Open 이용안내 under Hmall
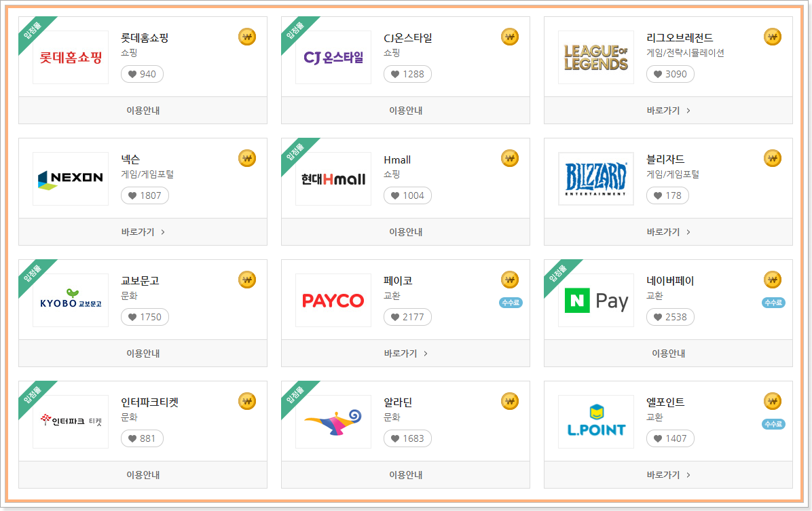Image resolution: width=812 pixels, height=511 pixels. click(x=405, y=232)
